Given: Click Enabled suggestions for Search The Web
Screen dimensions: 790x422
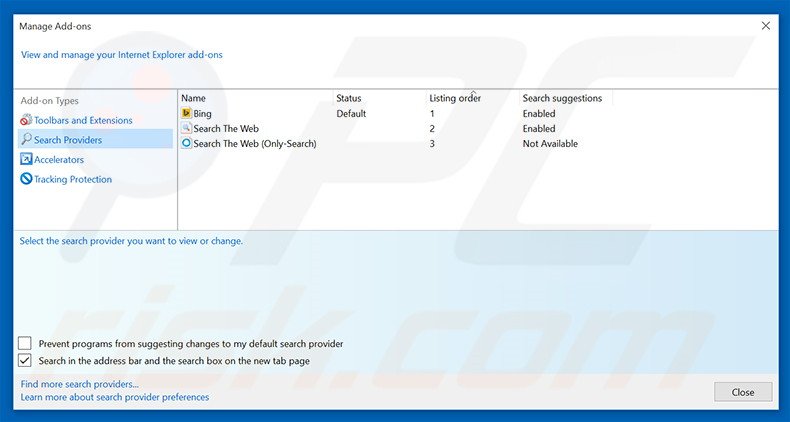Looking at the screenshot, I should [539, 128].
